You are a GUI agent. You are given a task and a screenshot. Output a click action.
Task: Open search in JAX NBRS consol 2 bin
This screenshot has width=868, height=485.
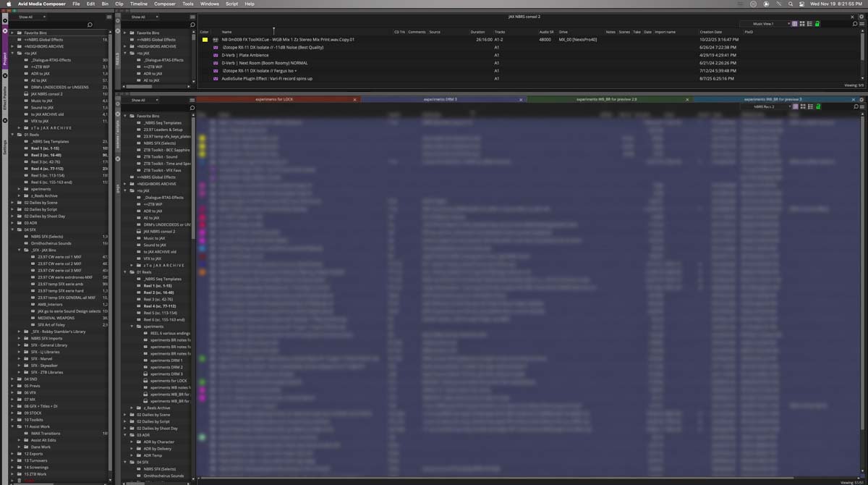[855, 24]
